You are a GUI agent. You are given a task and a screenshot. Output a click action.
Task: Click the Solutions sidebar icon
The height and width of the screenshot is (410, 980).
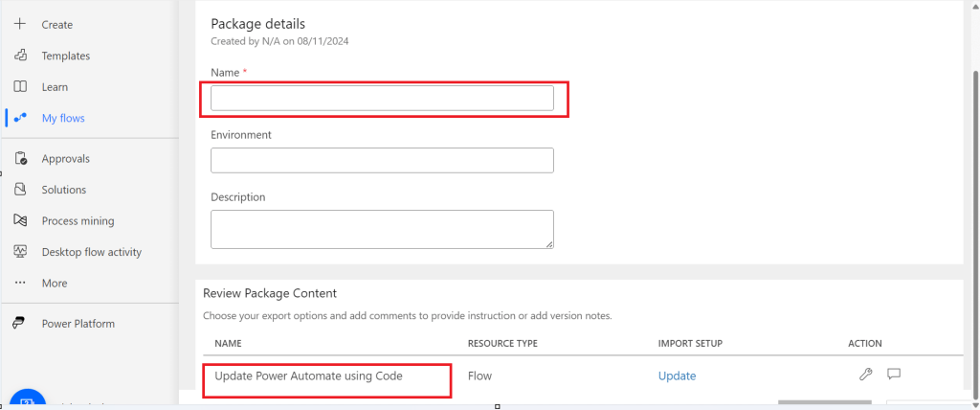pyautogui.click(x=20, y=190)
